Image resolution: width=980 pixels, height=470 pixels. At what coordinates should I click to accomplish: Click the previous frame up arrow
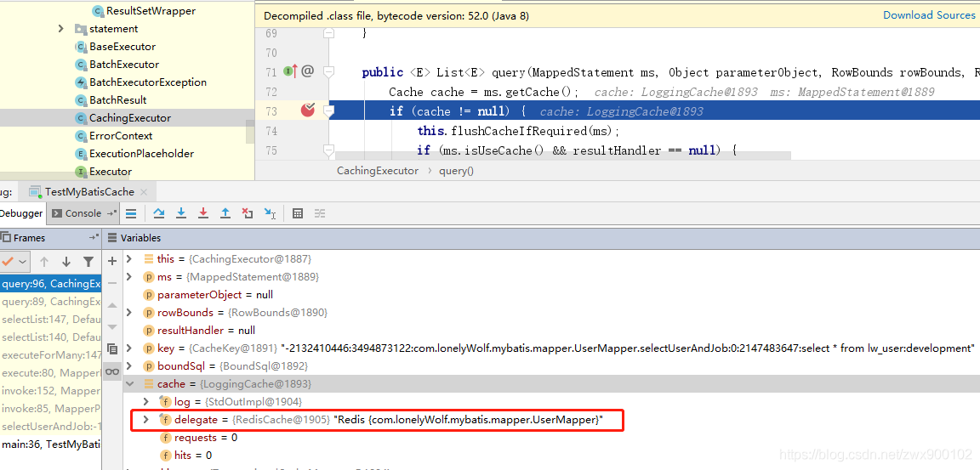tap(44, 262)
